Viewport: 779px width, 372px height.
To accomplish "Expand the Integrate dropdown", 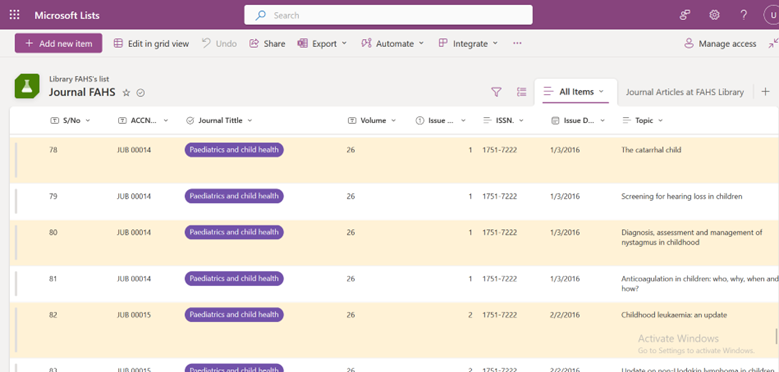I will coord(468,44).
